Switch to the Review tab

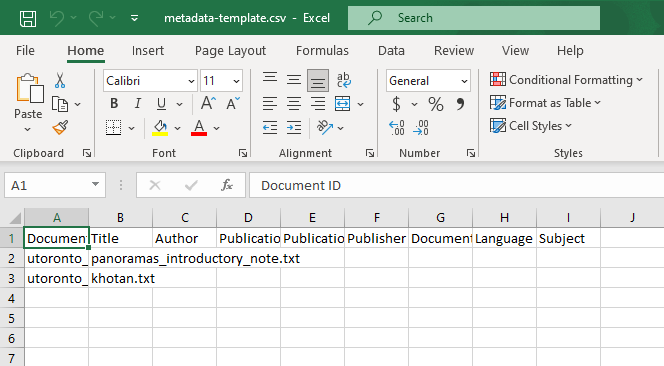[x=454, y=51]
